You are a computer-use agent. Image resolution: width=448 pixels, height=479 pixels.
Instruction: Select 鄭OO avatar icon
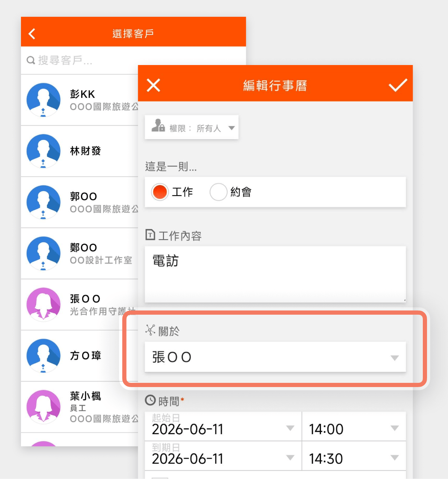point(43,253)
